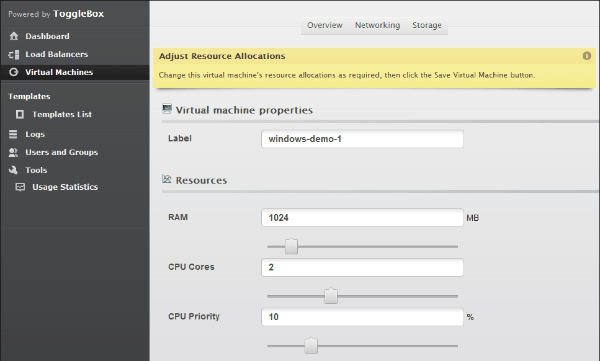Screen dimensions: 600x361
Task: Click the RAM label
Action: (178, 217)
